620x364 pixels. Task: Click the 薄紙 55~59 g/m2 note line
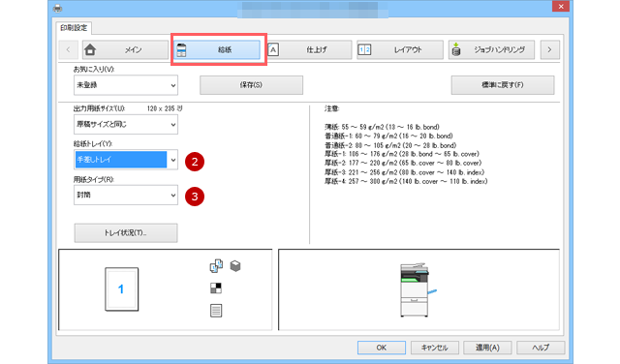point(382,127)
